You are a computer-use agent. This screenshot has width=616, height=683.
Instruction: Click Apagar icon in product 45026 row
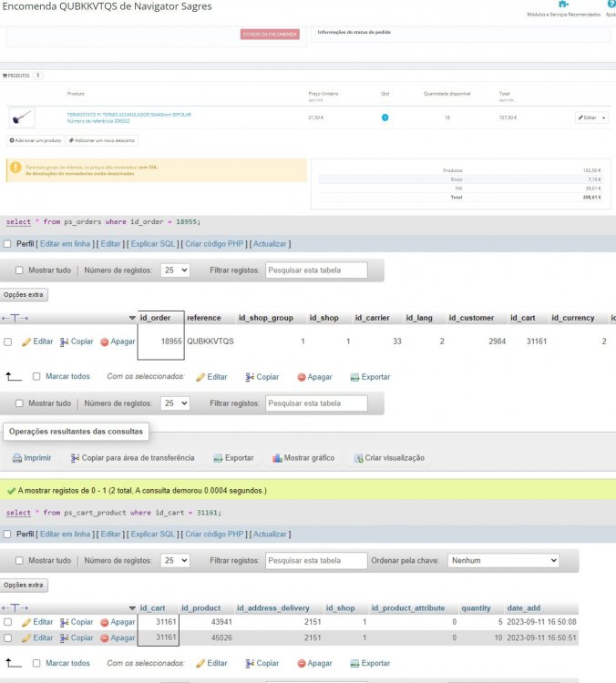coord(104,638)
